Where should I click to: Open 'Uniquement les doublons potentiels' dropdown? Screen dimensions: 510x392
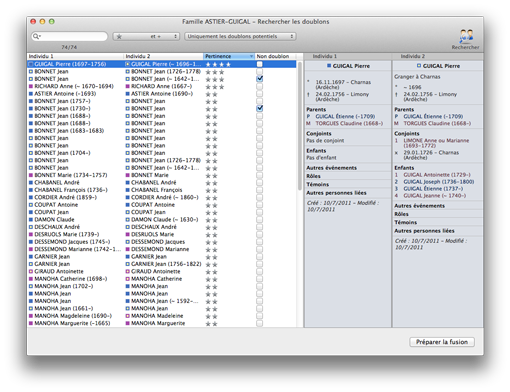[x=240, y=36]
